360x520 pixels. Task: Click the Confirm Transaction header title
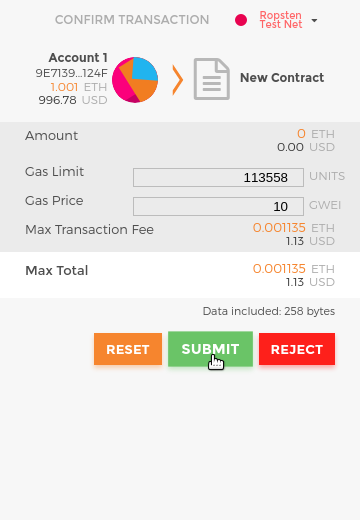[132, 20]
